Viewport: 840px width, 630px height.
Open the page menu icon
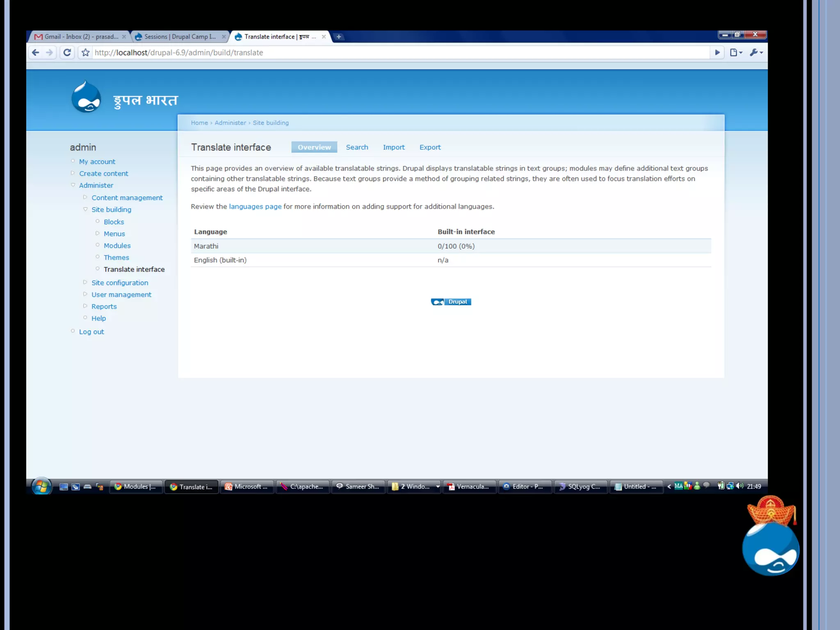(736, 52)
